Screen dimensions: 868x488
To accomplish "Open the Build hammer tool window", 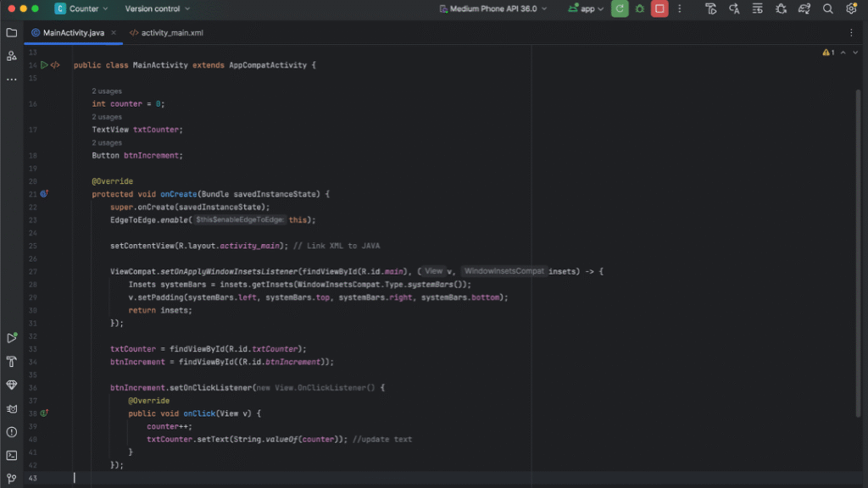I will tap(11, 362).
